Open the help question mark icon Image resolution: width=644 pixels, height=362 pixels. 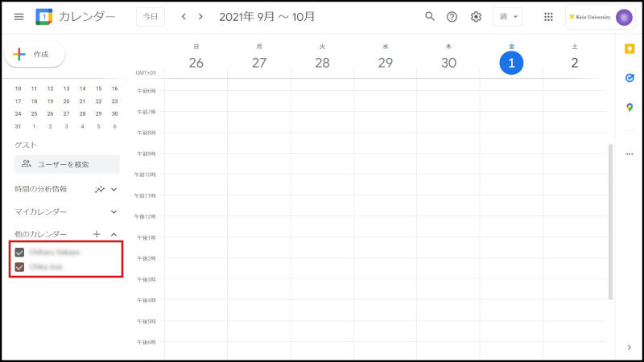click(452, 17)
